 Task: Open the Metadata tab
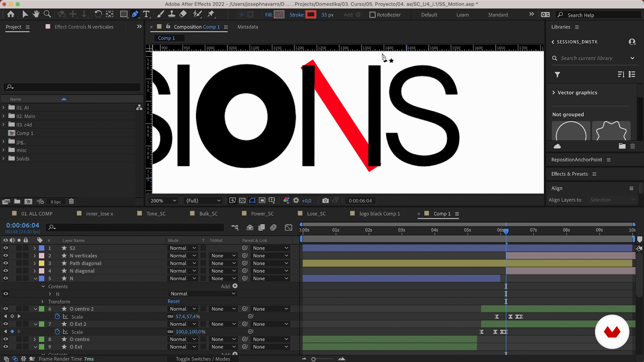pyautogui.click(x=248, y=27)
